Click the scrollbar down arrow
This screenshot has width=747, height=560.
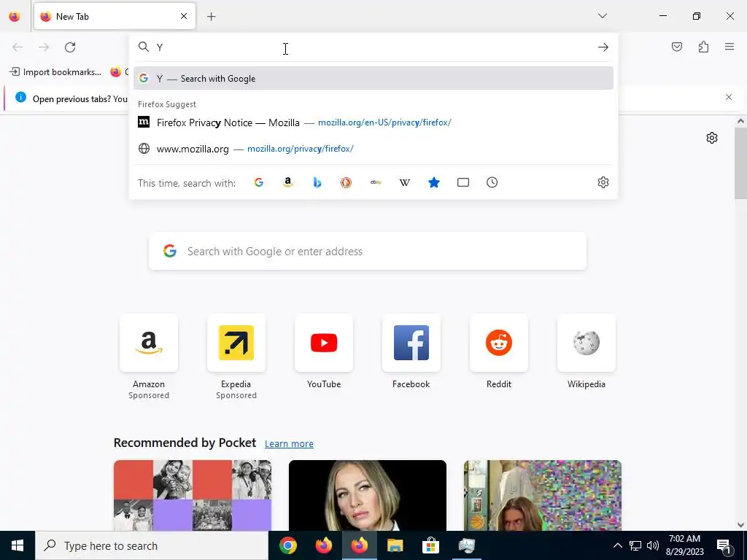click(x=740, y=525)
